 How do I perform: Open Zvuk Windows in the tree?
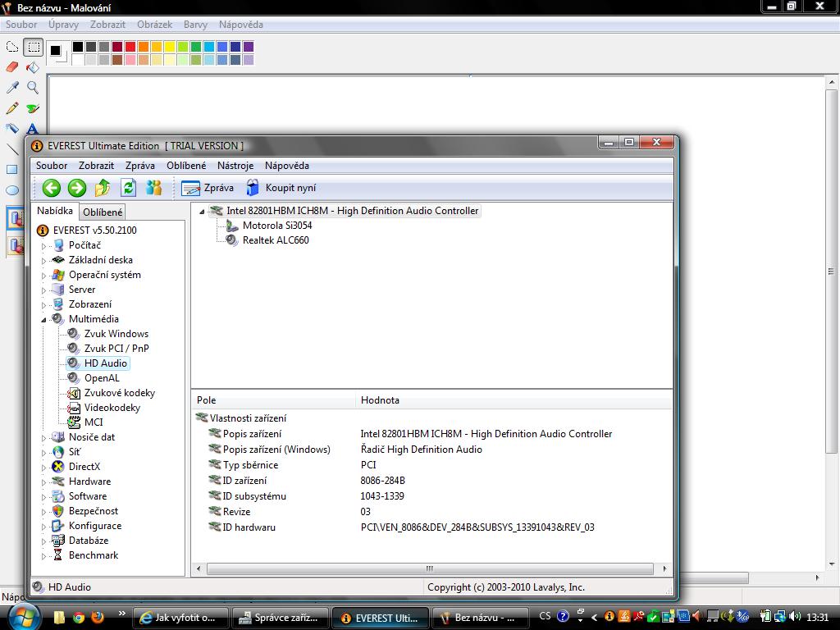point(116,334)
